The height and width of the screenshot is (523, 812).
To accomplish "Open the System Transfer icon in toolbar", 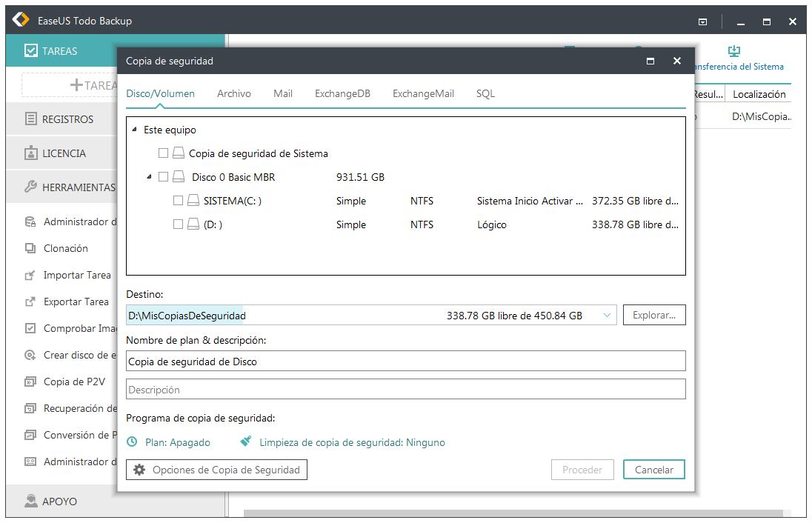I will [x=734, y=51].
